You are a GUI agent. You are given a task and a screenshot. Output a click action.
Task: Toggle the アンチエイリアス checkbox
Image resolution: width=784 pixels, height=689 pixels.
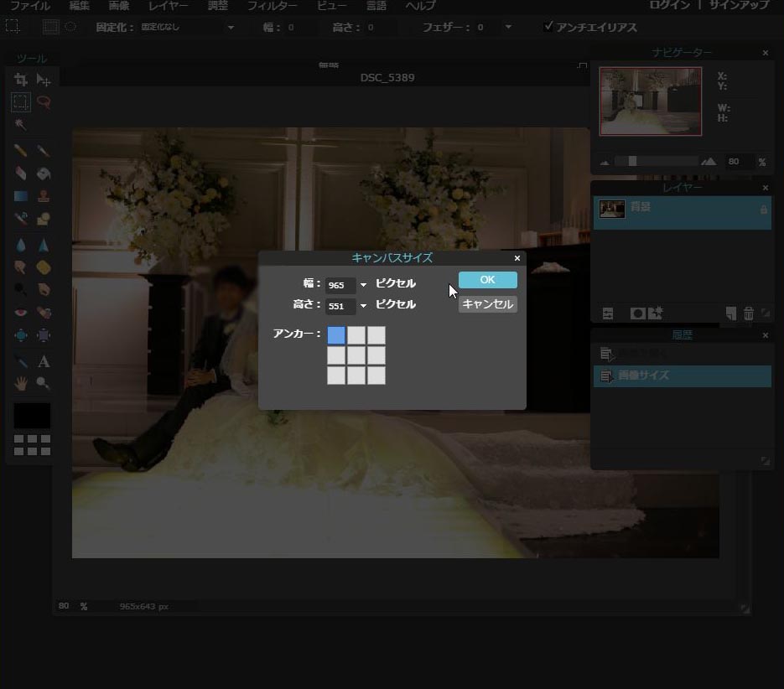point(548,27)
